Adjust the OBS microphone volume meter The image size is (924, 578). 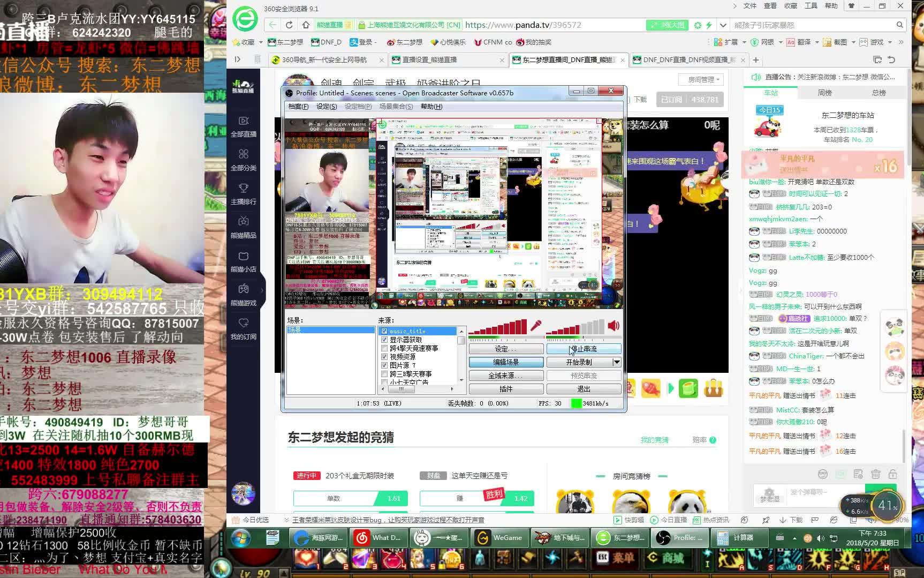click(498, 327)
